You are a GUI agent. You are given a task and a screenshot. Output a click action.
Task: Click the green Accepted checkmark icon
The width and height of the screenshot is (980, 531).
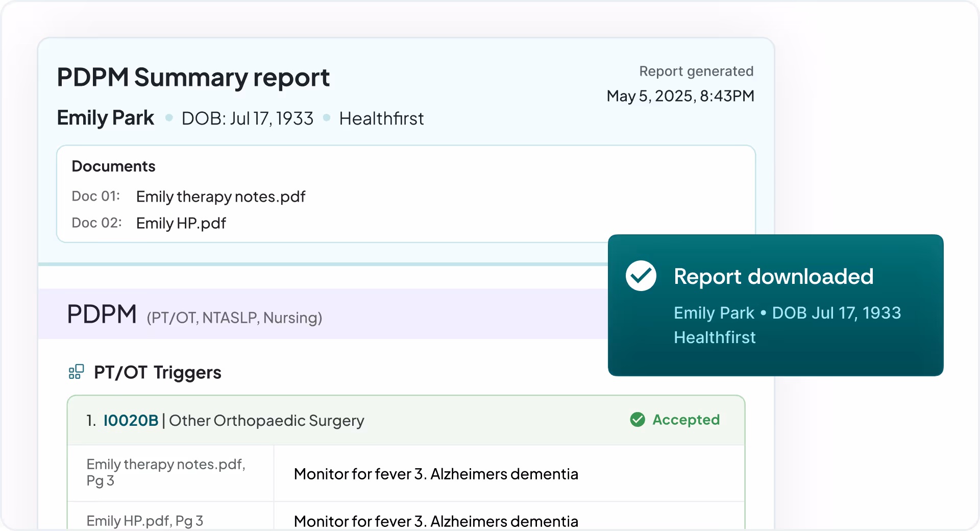tap(638, 420)
